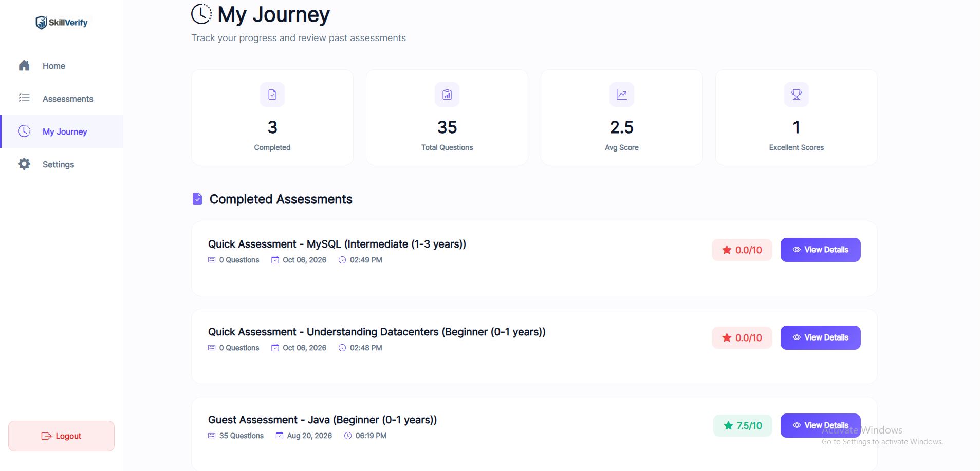The height and width of the screenshot is (471, 980).
Task: Click the Understanding Datacenters assessment title
Action: point(377,332)
